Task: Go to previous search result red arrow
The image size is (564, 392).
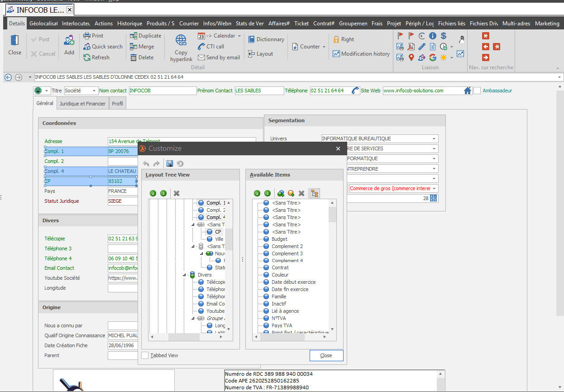Action: click(486, 47)
